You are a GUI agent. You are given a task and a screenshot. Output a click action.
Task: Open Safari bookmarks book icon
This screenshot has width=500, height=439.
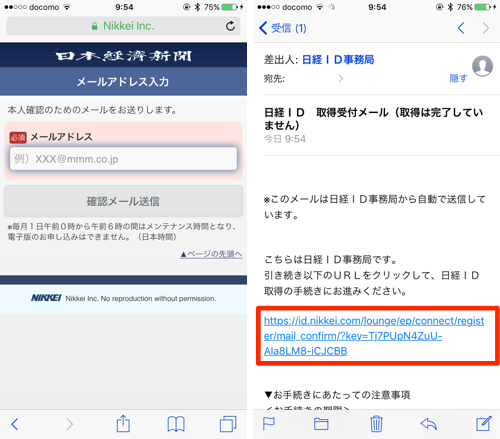click(176, 424)
